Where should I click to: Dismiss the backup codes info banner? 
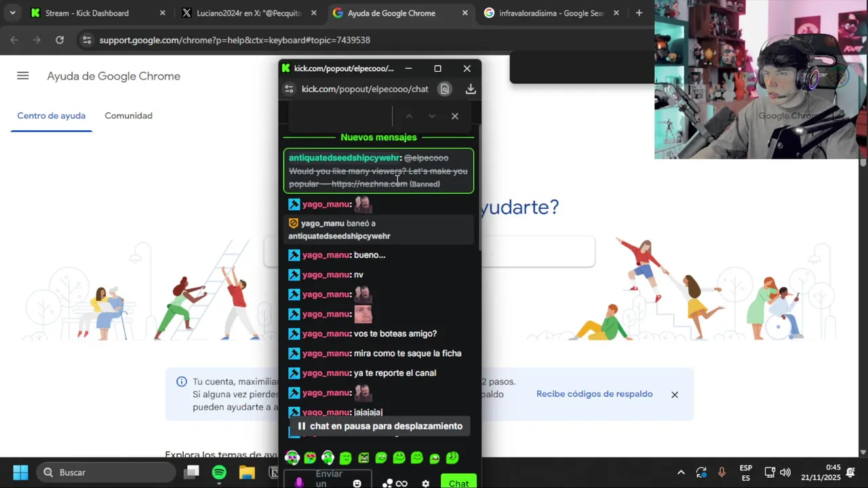pyautogui.click(x=675, y=394)
